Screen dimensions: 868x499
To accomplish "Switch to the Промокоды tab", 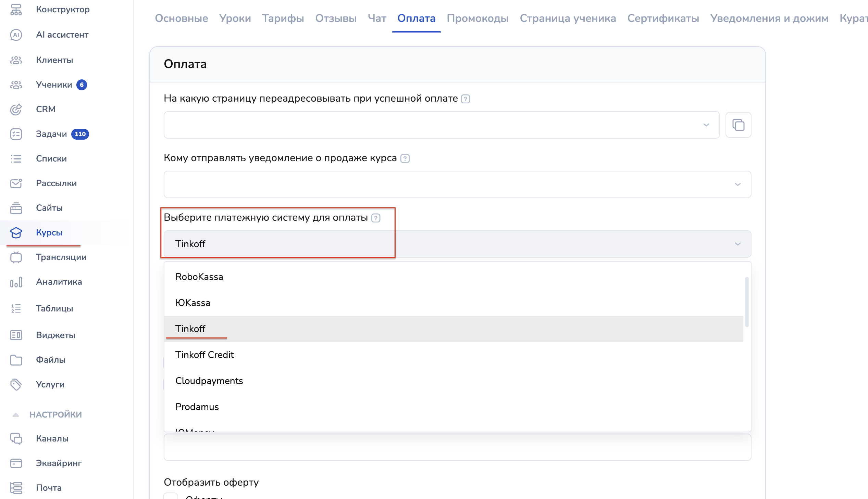I will [x=477, y=18].
